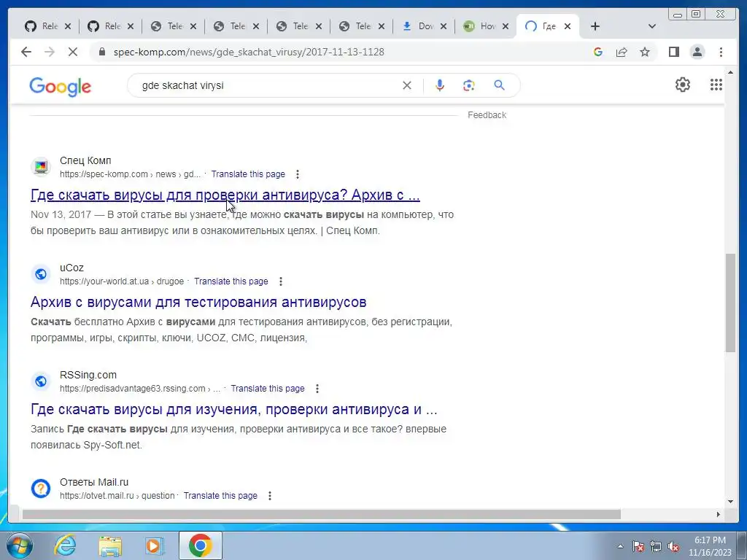Click into the Google search input field
The height and width of the screenshot is (560, 747).
[x=267, y=85]
